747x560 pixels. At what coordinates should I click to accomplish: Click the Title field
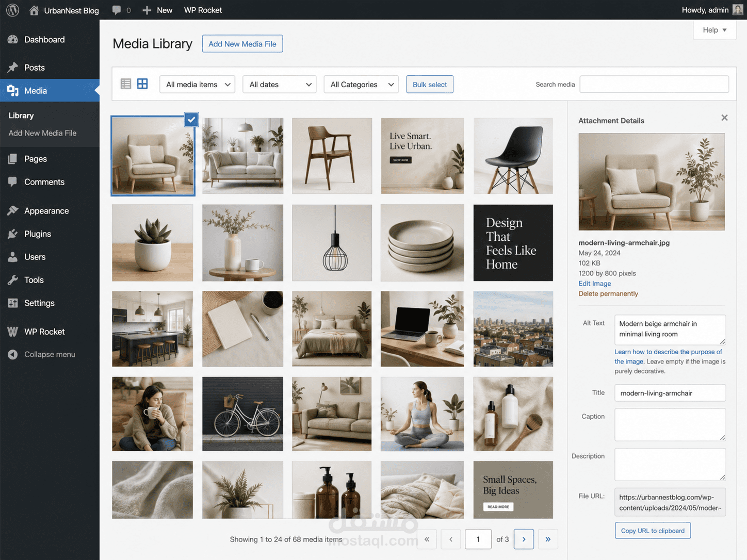[670, 393]
